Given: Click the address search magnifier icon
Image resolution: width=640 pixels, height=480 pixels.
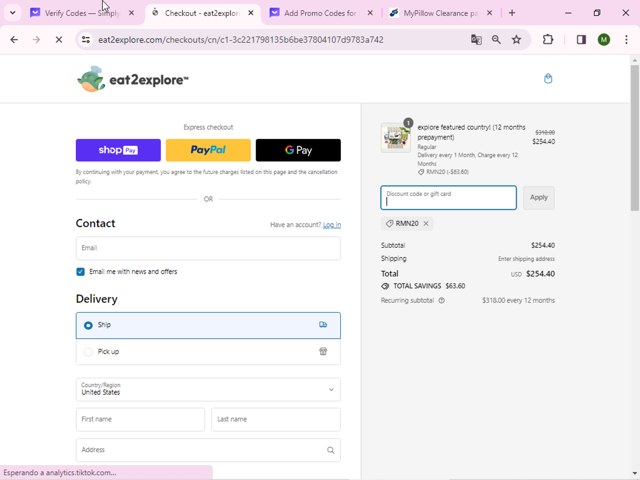Looking at the screenshot, I should point(331,450).
